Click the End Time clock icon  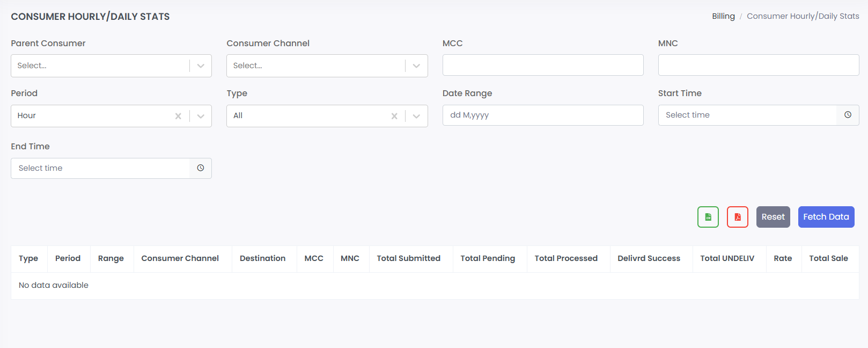click(x=200, y=168)
